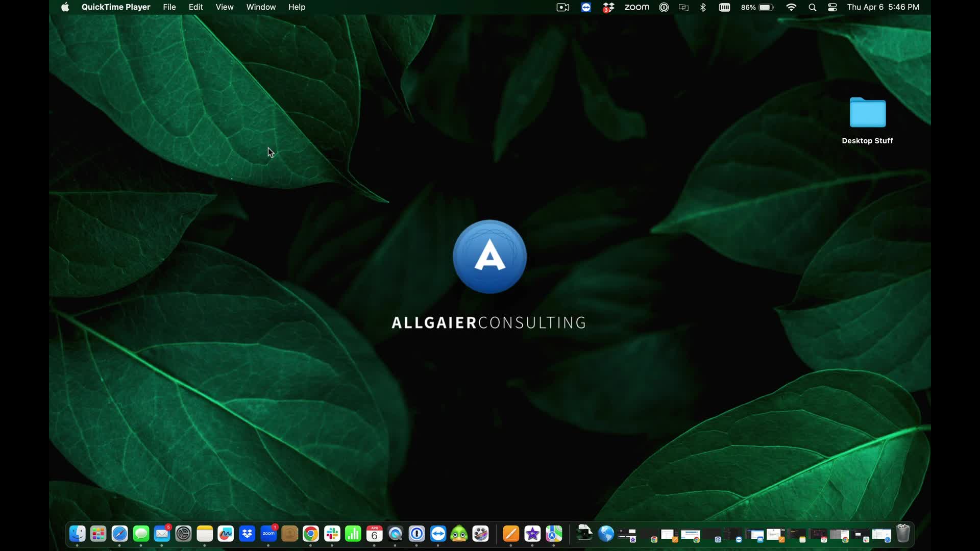Image resolution: width=980 pixels, height=551 pixels.
Task: Open Motion app from the Dock
Action: 480,534
